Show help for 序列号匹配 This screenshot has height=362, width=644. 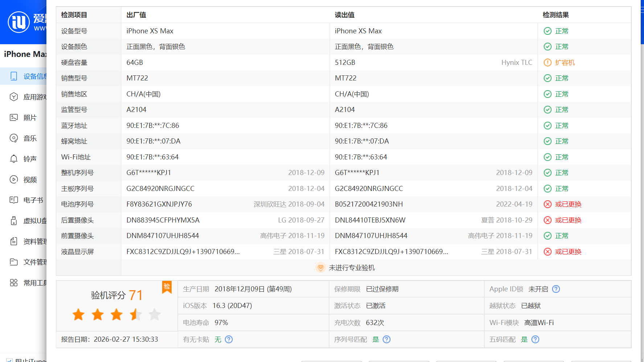coord(386,340)
